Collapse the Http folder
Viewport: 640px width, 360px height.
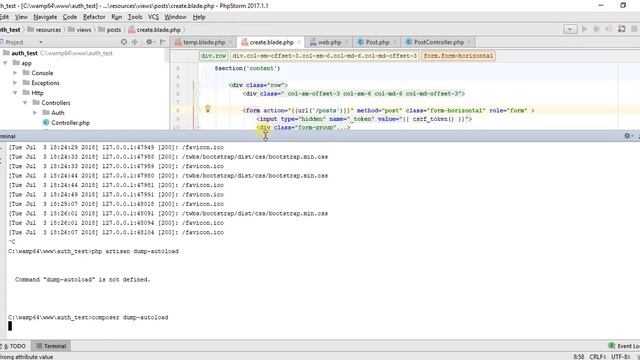tap(15, 93)
